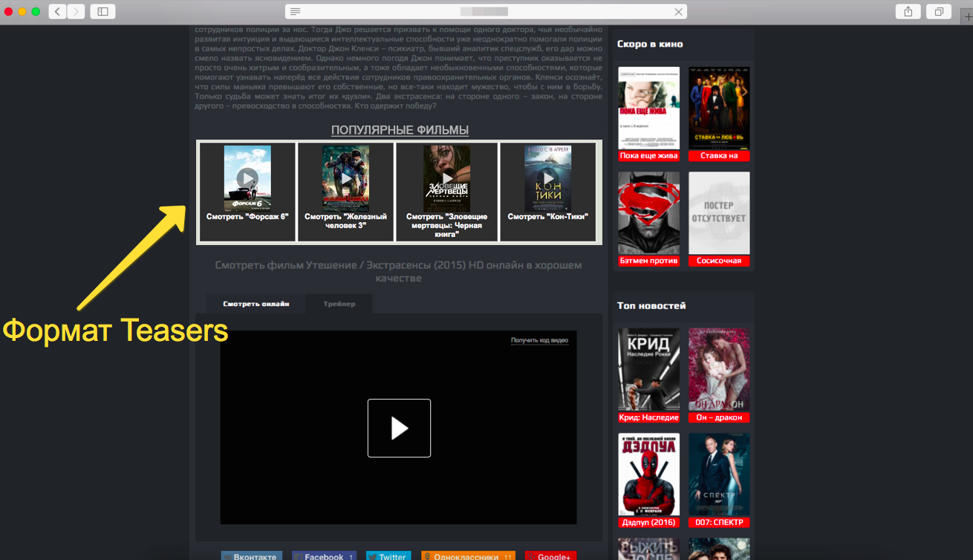973x560 pixels.
Task: Open the Бэтмен против poster
Action: coord(649,214)
